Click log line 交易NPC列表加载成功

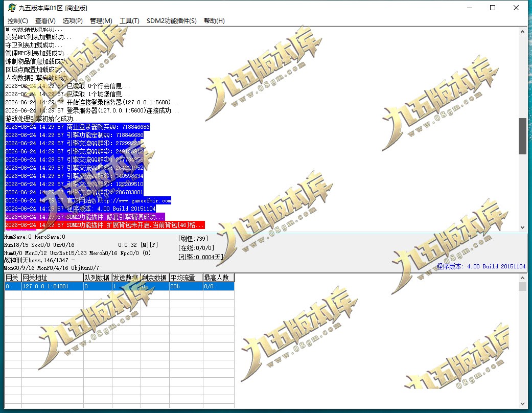pos(38,37)
